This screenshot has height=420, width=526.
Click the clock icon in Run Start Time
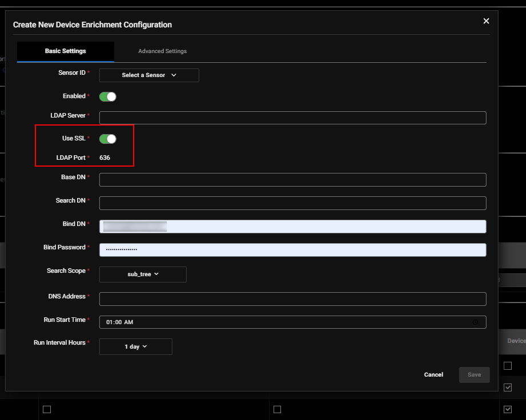click(475, 322)
